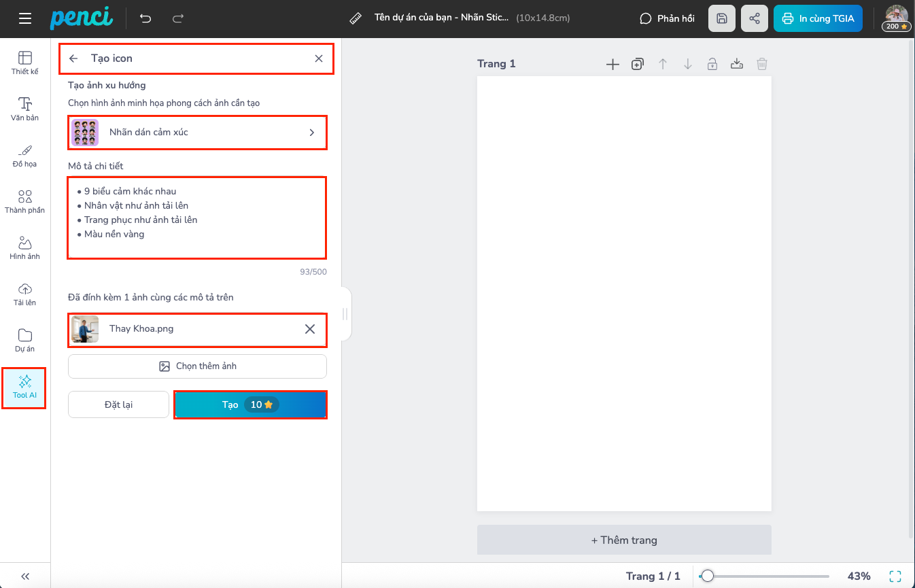Screen dimensions: 915x588
Task: Click the save project icon
Action: pos(722,18)
